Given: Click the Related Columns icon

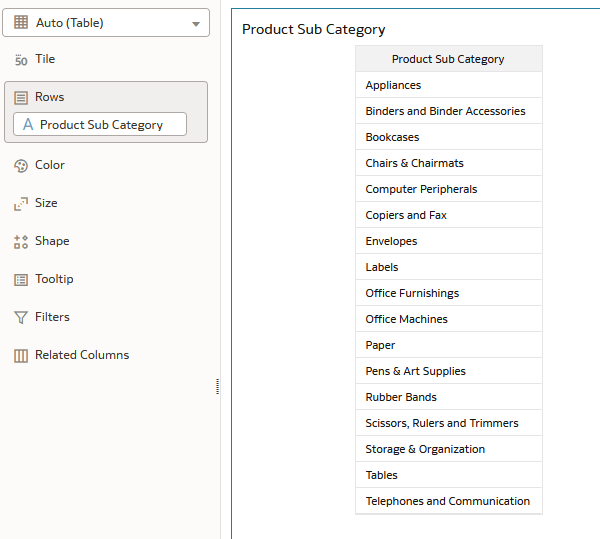Looking at the screenshot, I should 21,355.
